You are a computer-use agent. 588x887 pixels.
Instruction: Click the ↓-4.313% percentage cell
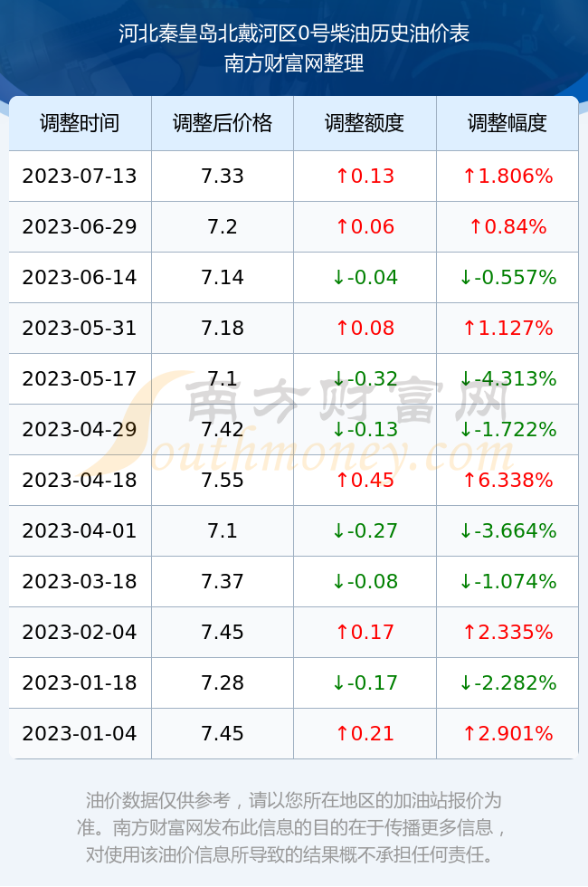(507, 378)
